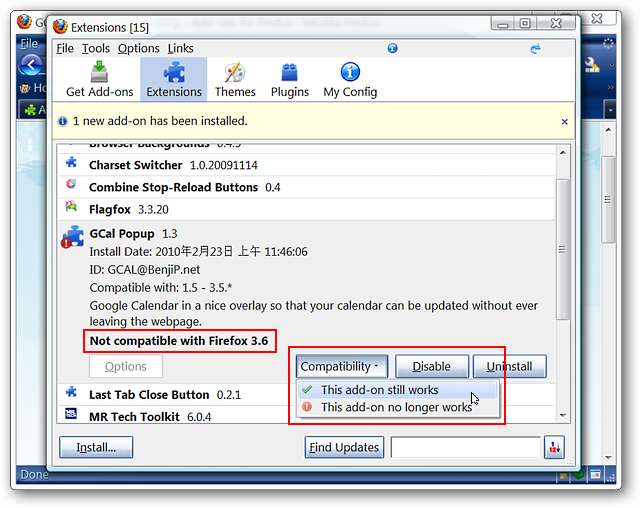Switch to the Extensions pane
The height and width of the screenshot is (508, 640).
(174, 79)
